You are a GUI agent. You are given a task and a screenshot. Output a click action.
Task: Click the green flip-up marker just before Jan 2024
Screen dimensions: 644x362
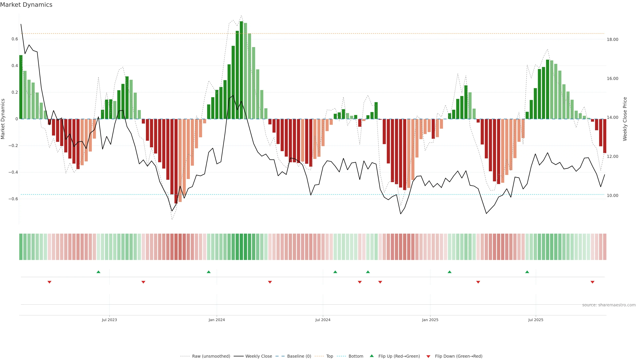(x=209, y=272)
